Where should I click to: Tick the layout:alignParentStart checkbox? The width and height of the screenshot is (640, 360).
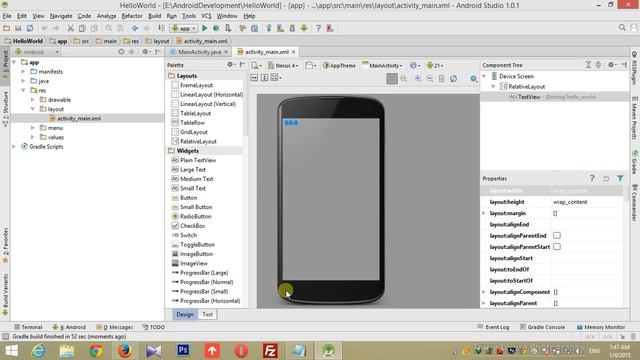[557, 247]
